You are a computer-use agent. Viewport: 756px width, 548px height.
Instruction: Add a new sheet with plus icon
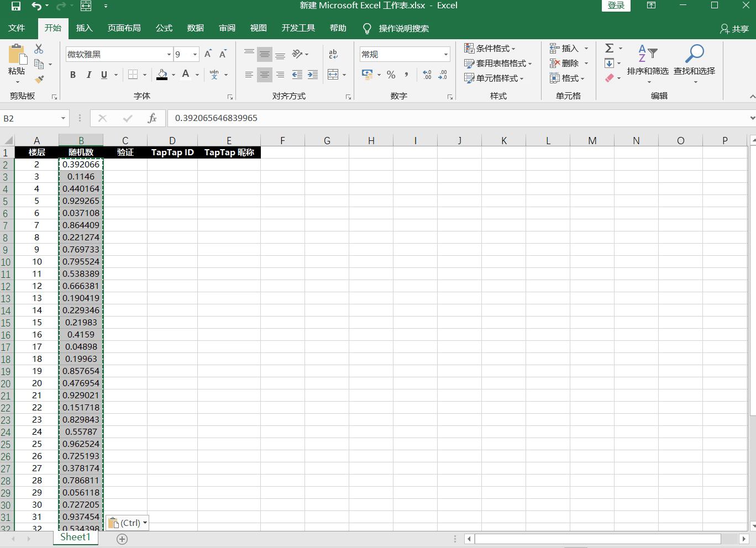(122, 539)
